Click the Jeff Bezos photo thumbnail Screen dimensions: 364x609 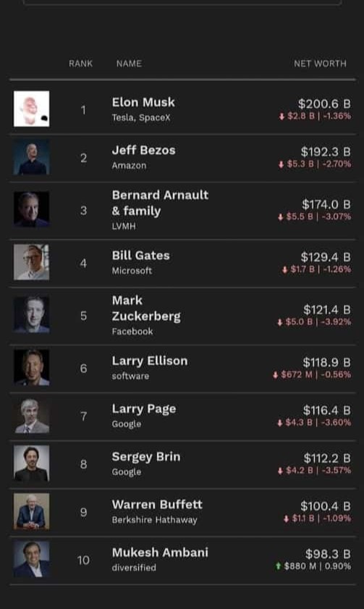(31, 157)
